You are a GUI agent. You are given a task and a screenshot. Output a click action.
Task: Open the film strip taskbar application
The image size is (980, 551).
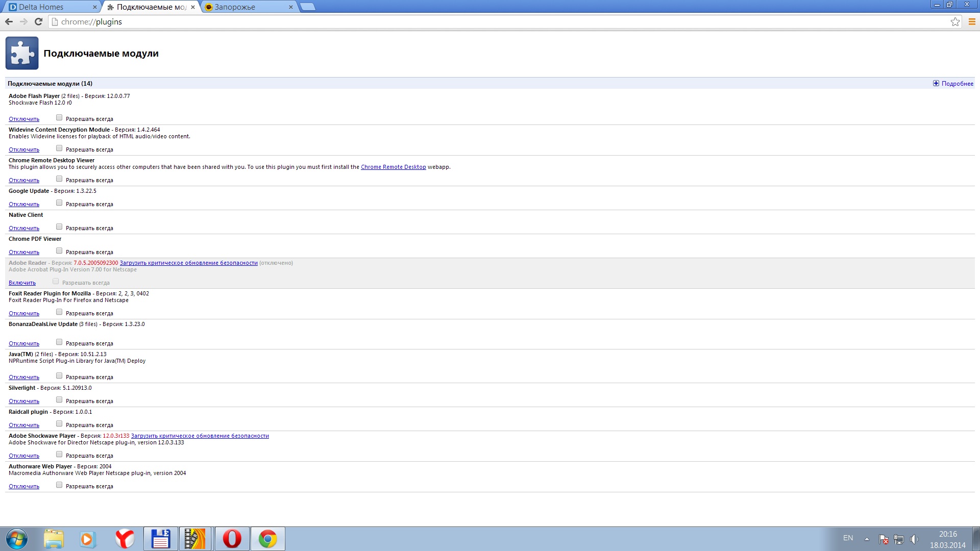[x=194, y=539]
